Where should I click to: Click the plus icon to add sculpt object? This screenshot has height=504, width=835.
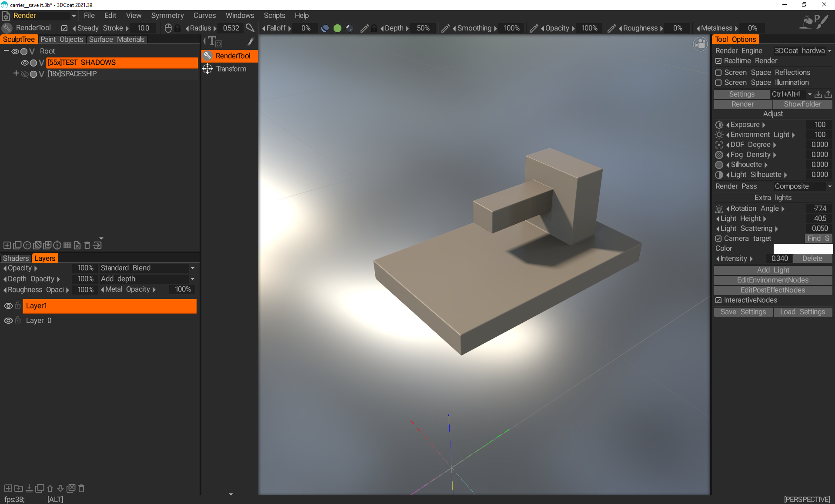click(x=7, y=245)
